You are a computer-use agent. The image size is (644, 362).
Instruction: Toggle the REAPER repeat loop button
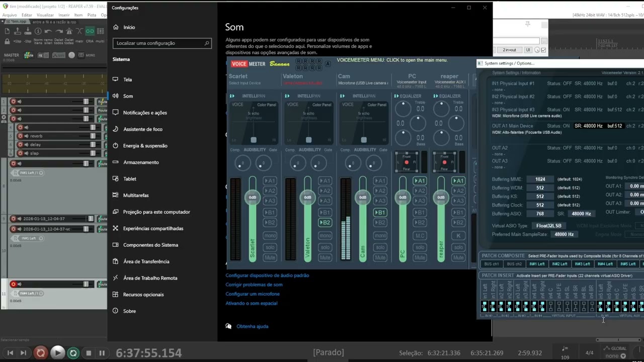point(73,353)
